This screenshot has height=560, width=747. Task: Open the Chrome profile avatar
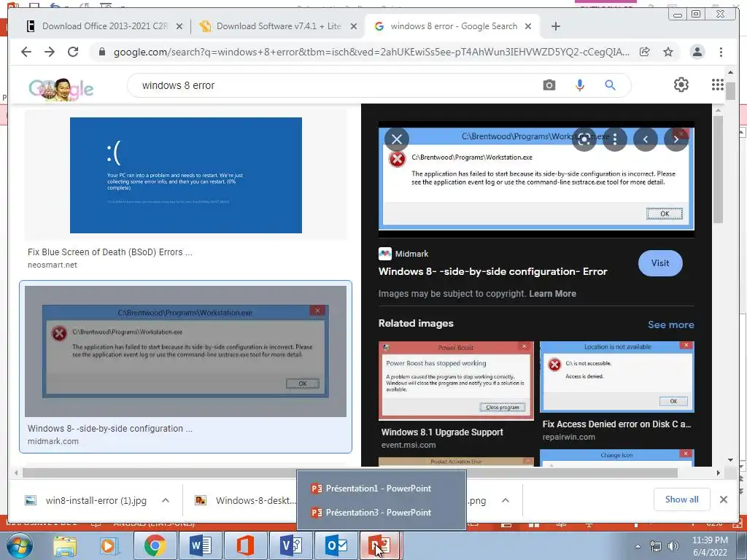coord(697,52)
